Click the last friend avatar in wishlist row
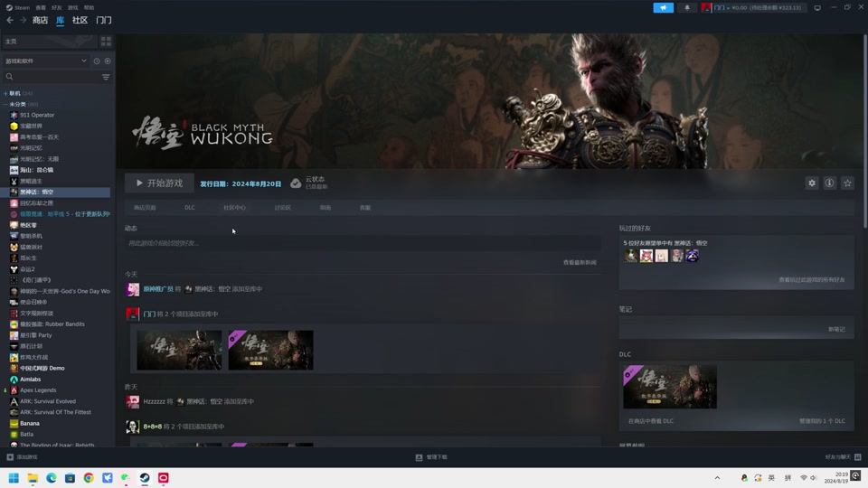Viewport: 868px width, 488px height. [692, 256]
